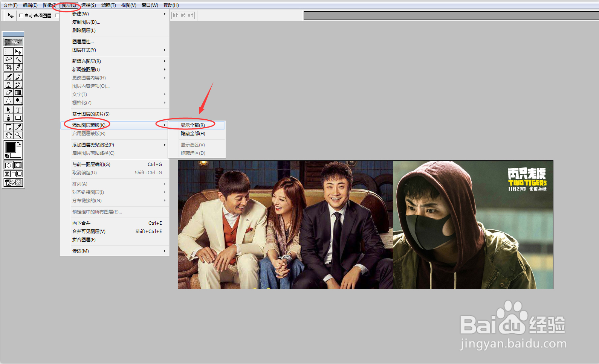599x364 pixels.
Task: Expand 添加图层蒙版(K) submenu
Action: click(x=115, y=125)
